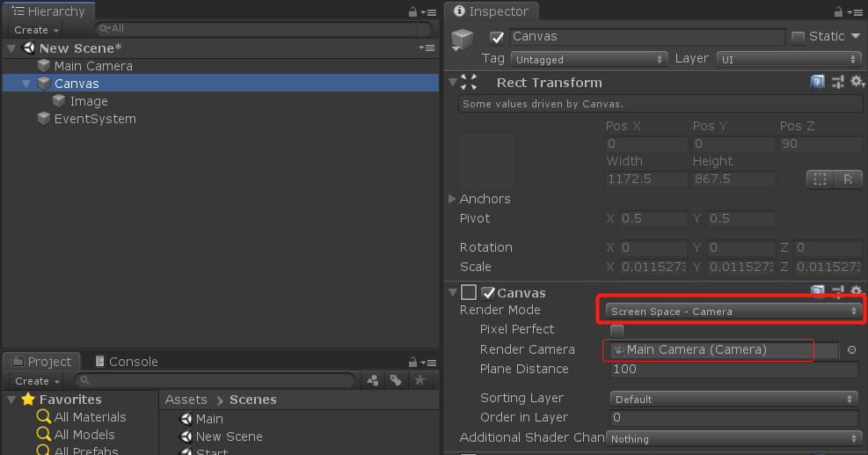Click the GameObject name field Canvas

pyautogui.click(x=646, y=37)
